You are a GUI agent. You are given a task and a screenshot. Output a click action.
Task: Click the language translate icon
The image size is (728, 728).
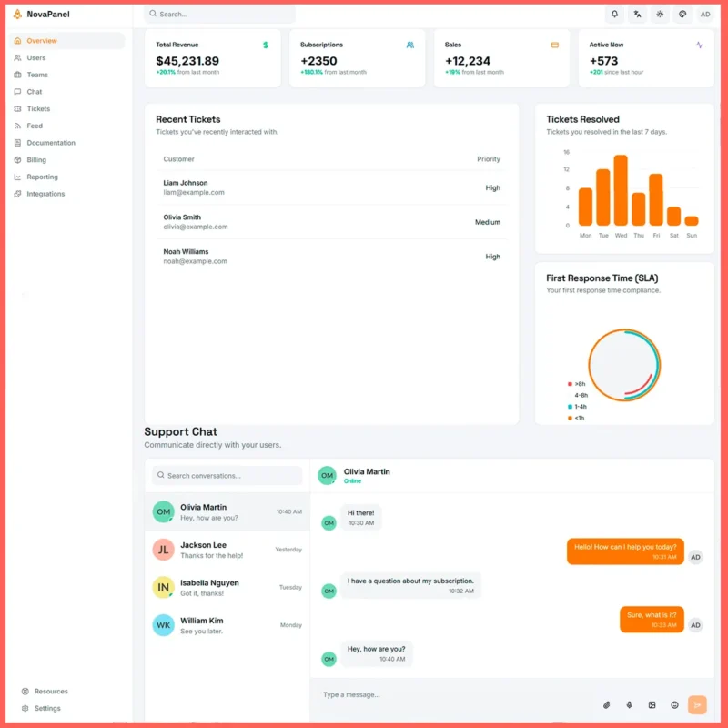[637, 15]
